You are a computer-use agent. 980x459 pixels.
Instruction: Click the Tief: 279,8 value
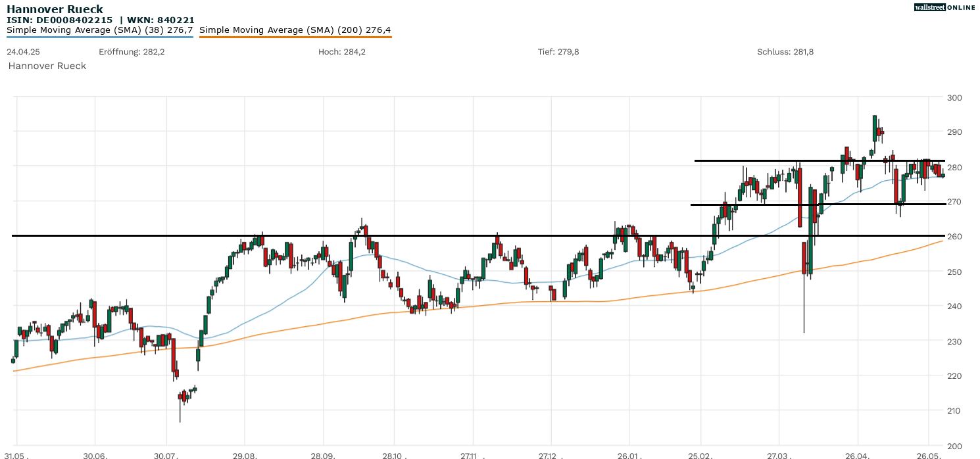(558, 52)
